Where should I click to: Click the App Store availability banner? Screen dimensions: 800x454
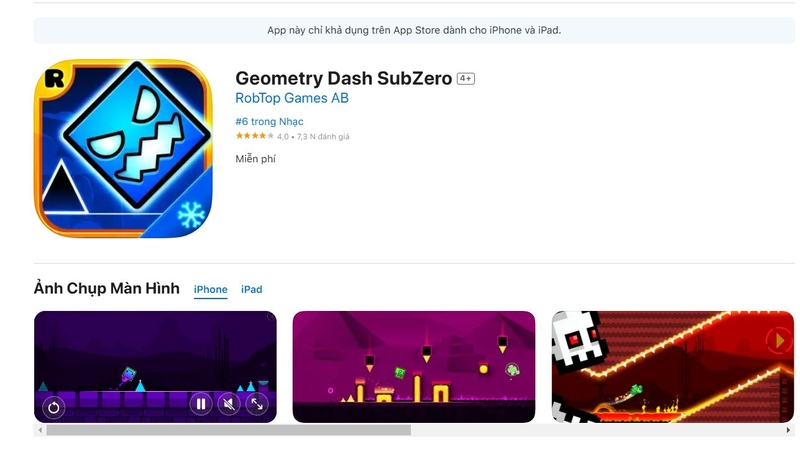414,30
